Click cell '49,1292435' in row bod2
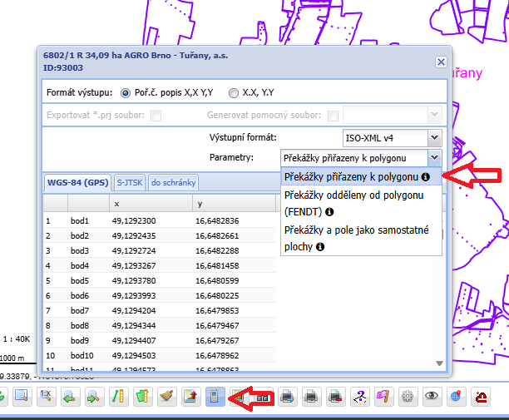This screenshot has width=509, height=420. click(134, 236)
